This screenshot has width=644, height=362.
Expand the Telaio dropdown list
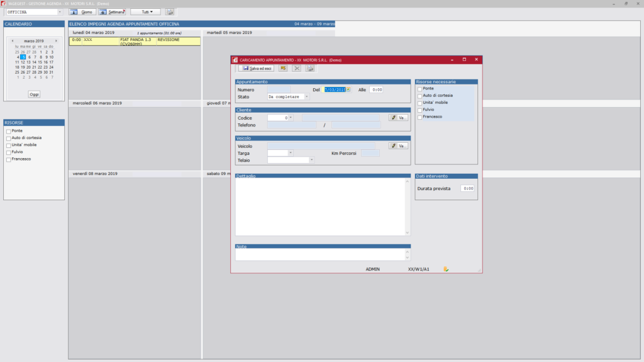pyautogui.click(x=311, y=160)
